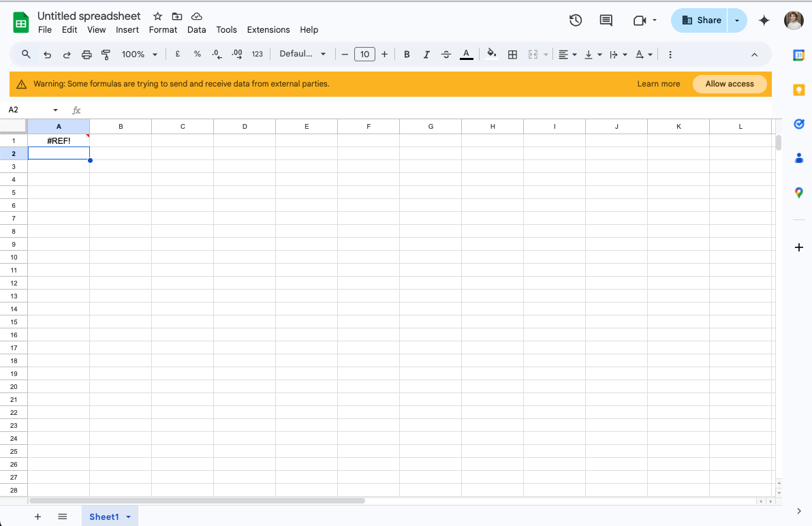Screen dimensions: 812x526
Task: Click the Gemini sparkle icon
Action: click(x=764, y=20)
